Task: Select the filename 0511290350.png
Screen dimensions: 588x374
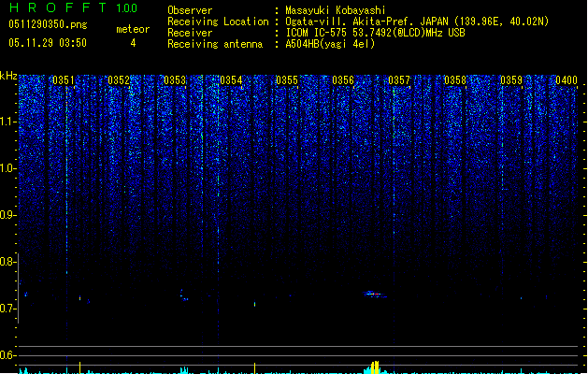Action: (x=48, y=24)
